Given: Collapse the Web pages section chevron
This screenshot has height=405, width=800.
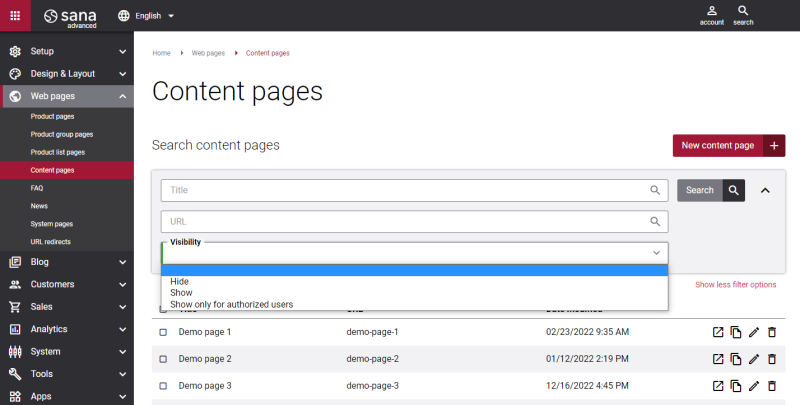Looking at the screenshot, I should coord(122,96).
